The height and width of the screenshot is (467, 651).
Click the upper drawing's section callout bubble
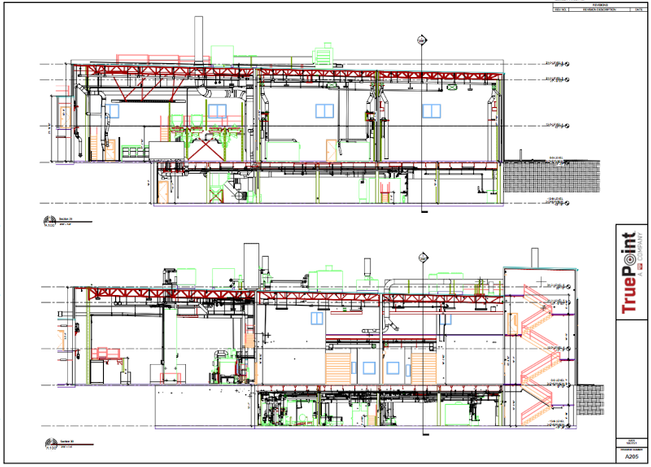(x=422, y=40)
